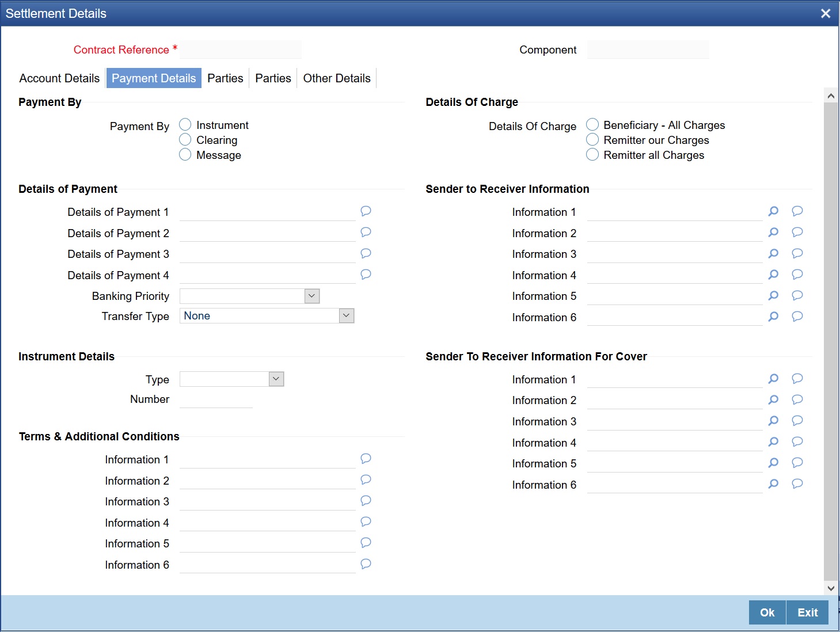Choose Remitter all Charges option
The height and width of the screenshot is (632, 840).
pyautogui.click(x=592, y=154)
